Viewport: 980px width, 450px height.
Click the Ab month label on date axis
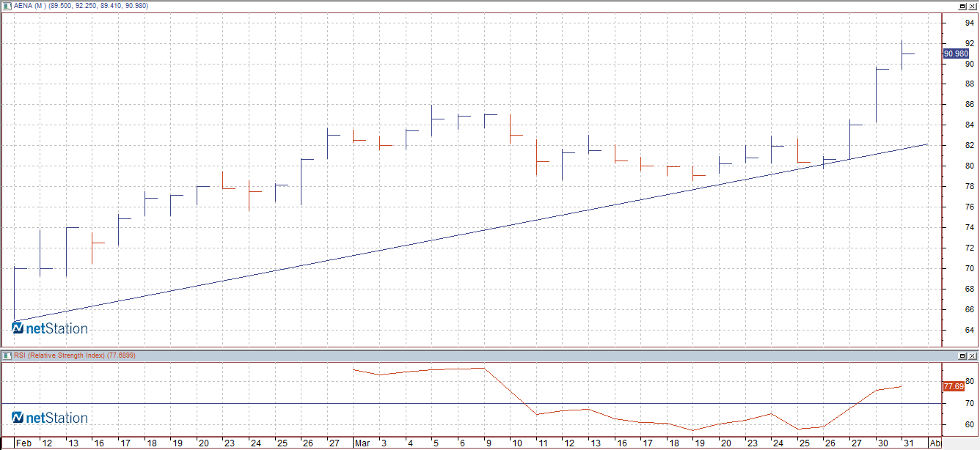pos(935,443)
